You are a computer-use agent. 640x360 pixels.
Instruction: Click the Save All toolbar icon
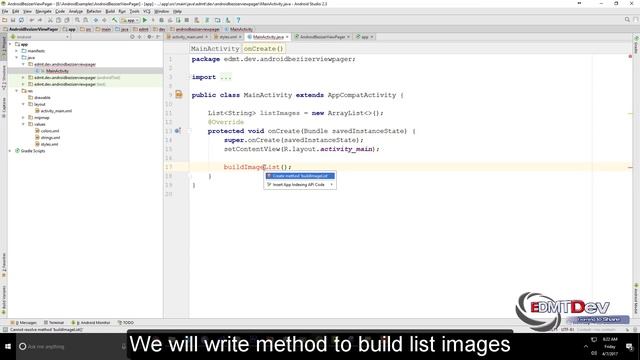click(x=13, y=20)
